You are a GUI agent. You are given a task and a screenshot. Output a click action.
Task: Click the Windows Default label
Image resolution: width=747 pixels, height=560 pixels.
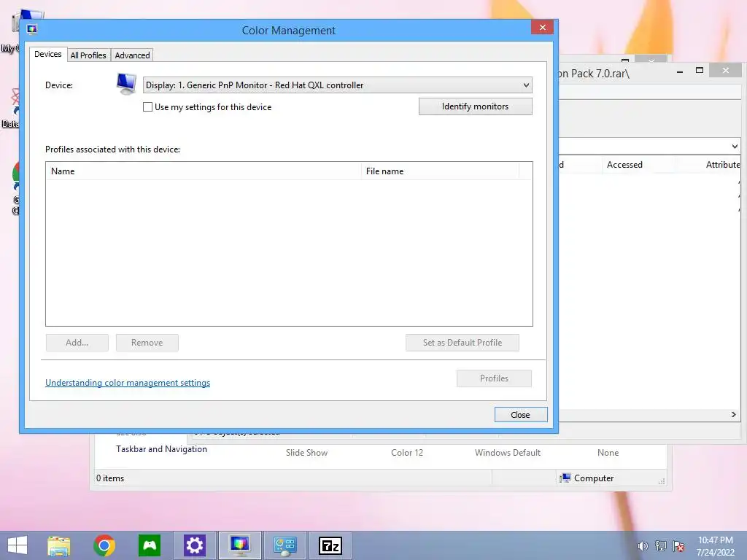click(x=508, y=453)
